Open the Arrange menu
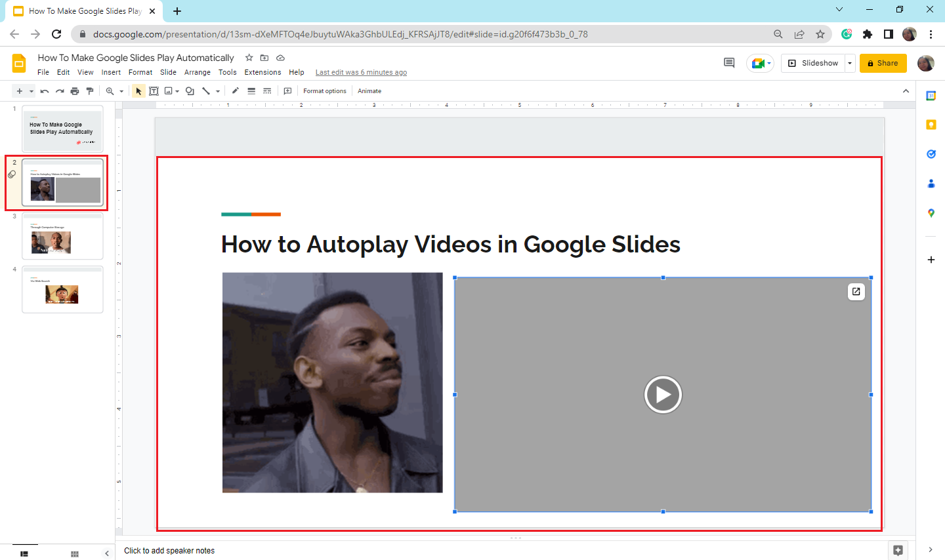This screenshot has width=945, height=560. click(x=198, y=72)
